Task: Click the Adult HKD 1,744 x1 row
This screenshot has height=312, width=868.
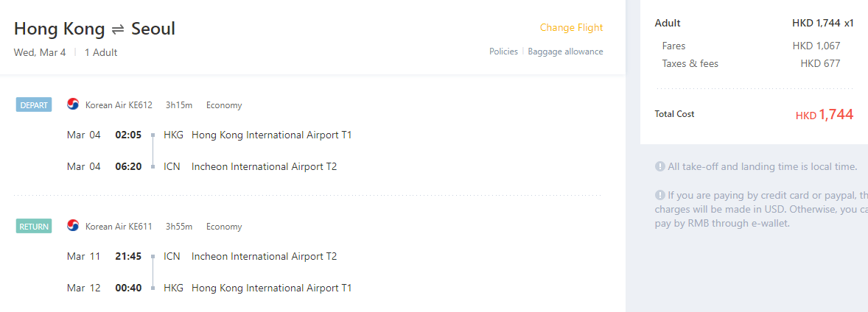Action: pos(755,24)
